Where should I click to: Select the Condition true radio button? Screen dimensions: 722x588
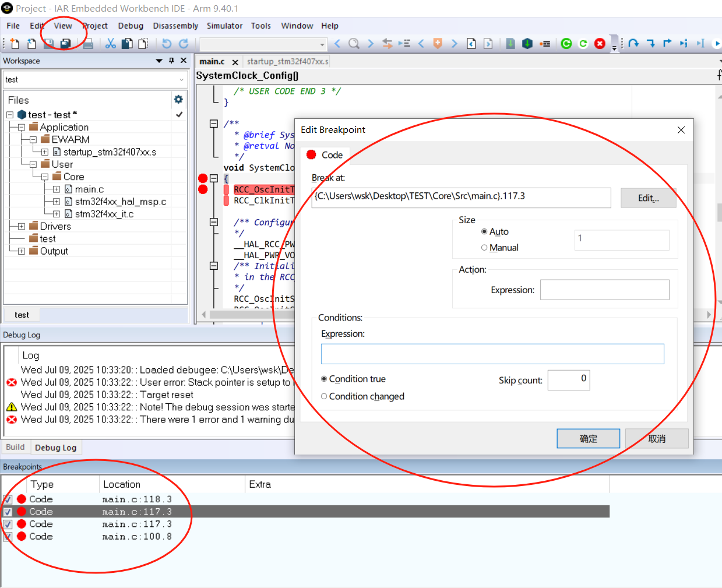pyautogui.click(x=324, y=379)
